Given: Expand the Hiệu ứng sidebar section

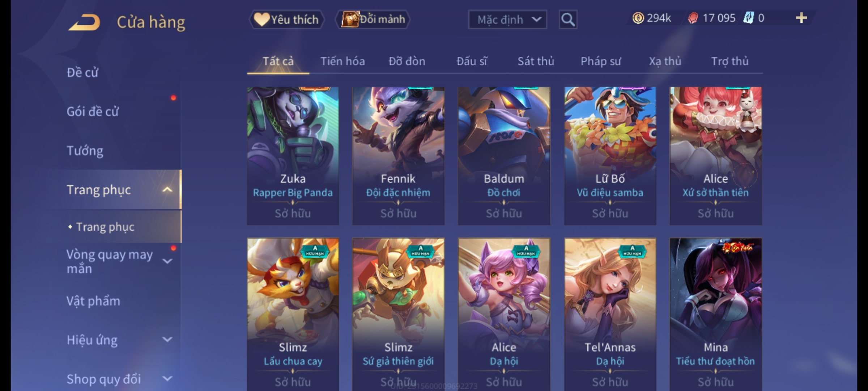Looking at the screenshot, I should pos(167,340).
